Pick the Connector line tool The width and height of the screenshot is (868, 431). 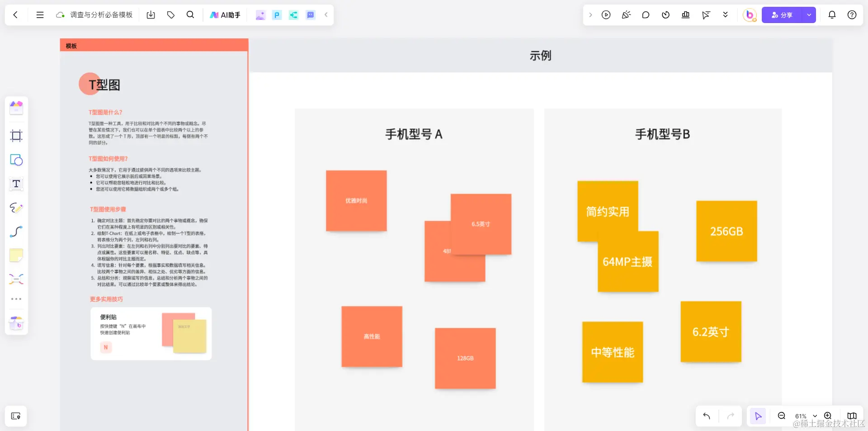tap(16, 232)
